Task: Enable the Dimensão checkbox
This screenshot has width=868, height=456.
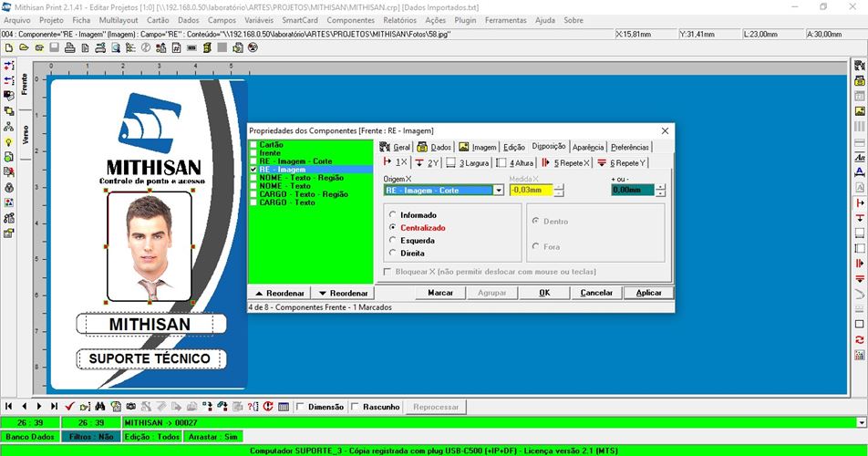Action: click(300, 407)
